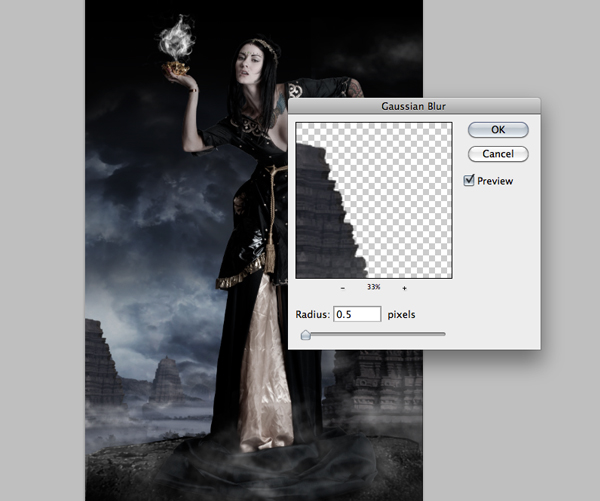
Task: Toggle the Preview checkbox
Action: point(469,180)
